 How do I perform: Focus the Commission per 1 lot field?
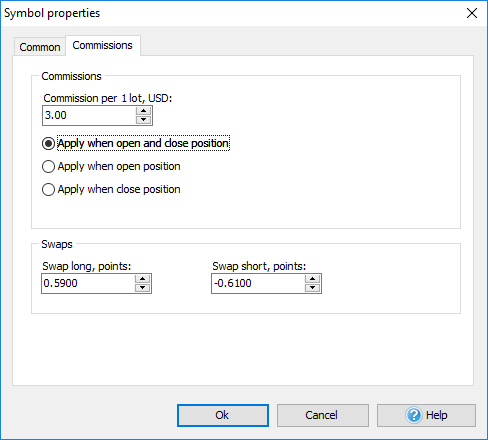89,116
